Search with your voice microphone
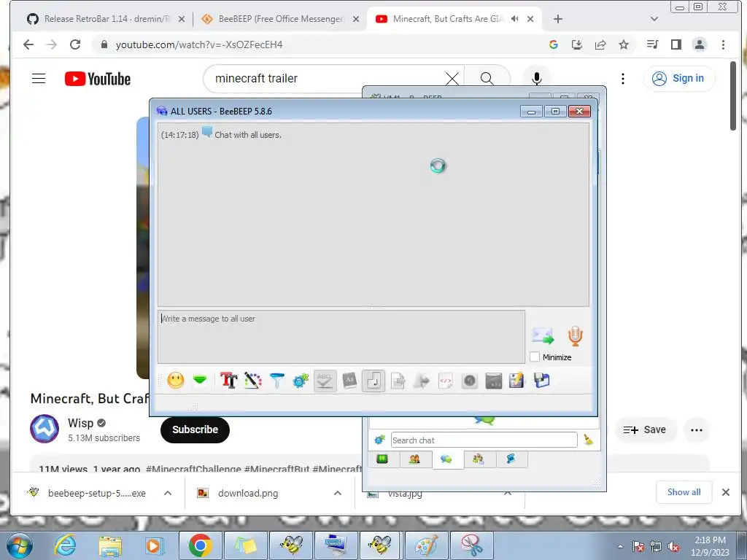Viewport: 747px width, 560px height. tap(536, 79)
